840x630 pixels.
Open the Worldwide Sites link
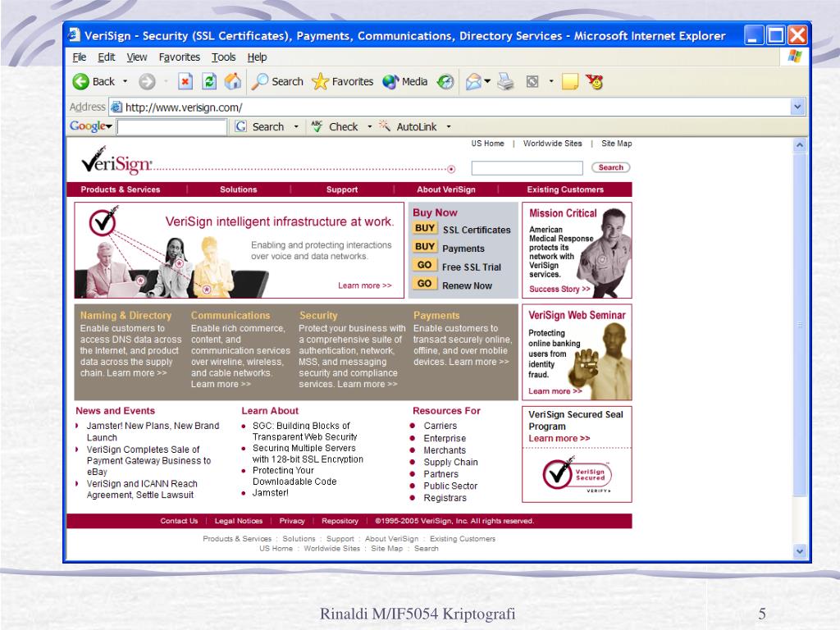pos(552,144)
